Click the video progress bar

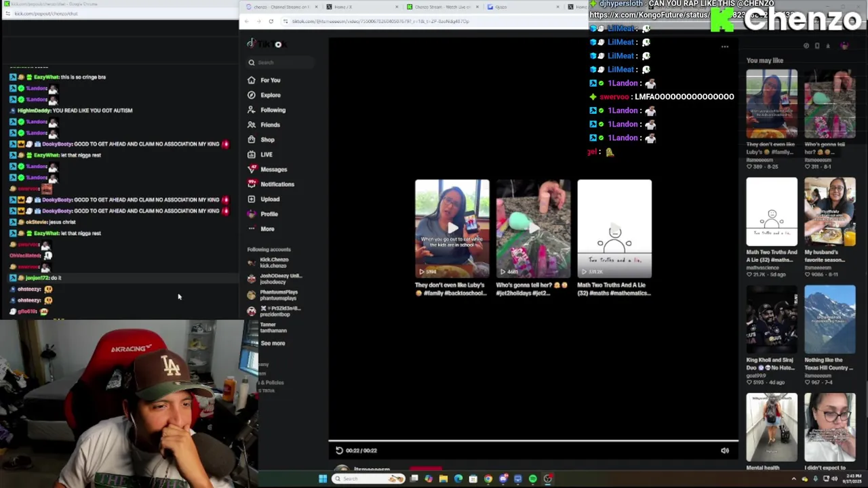[x=533, y=441]
